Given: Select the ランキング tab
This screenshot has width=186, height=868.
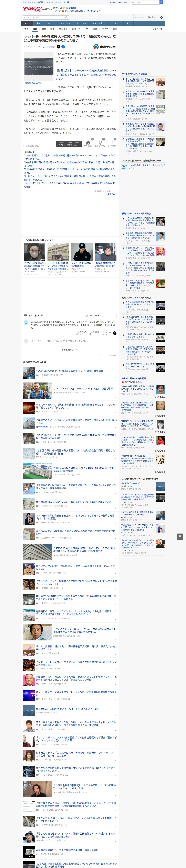Looking at the screenshot, I should coord(115,24).
